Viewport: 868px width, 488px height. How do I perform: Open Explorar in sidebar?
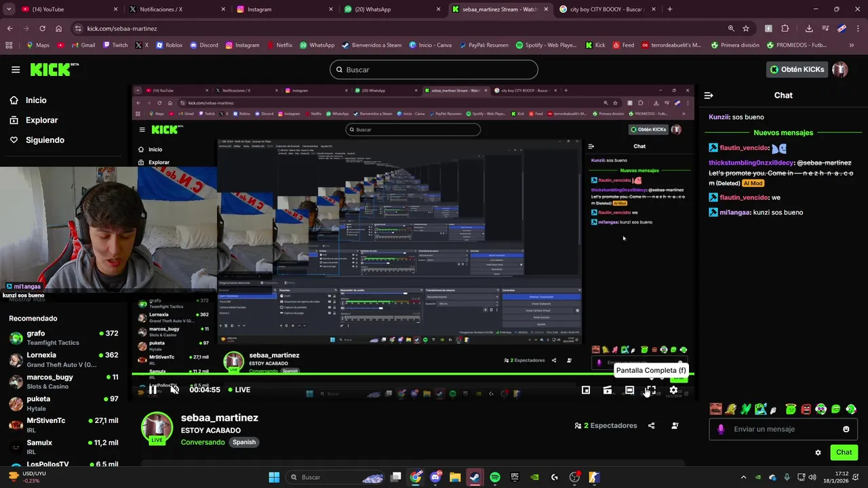tap(33, 120)
